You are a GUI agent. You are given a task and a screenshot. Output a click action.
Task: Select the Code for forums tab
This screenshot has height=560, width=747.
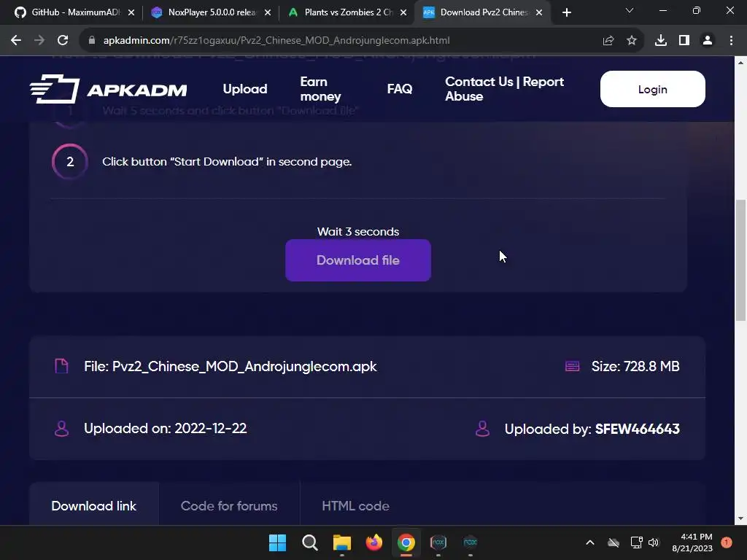[229, 506]
